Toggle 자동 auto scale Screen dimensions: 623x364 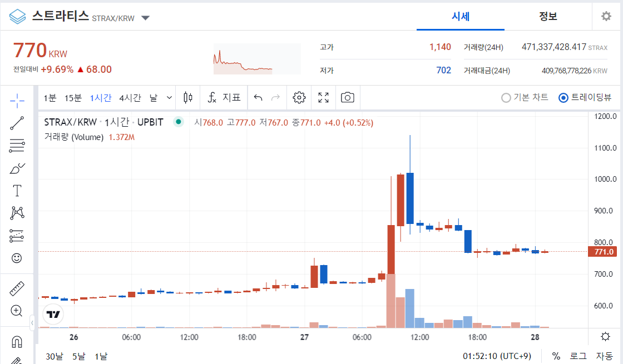(604, 356)
